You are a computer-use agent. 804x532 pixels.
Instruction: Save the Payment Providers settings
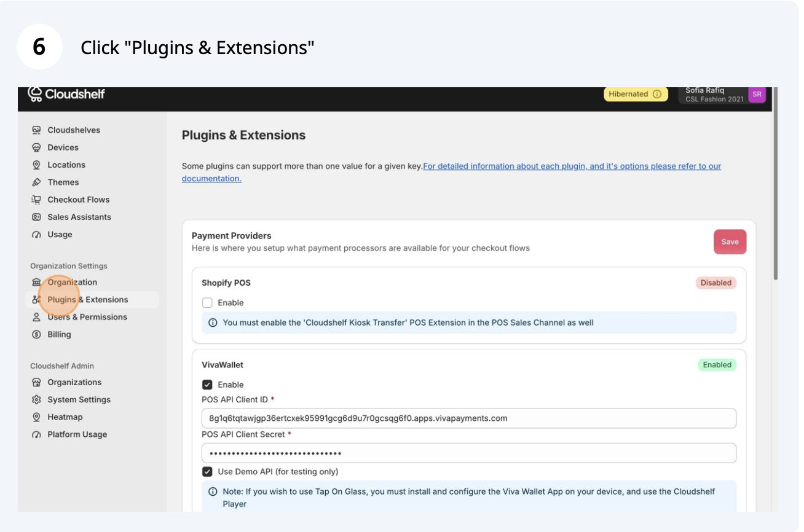click(730, 241)
